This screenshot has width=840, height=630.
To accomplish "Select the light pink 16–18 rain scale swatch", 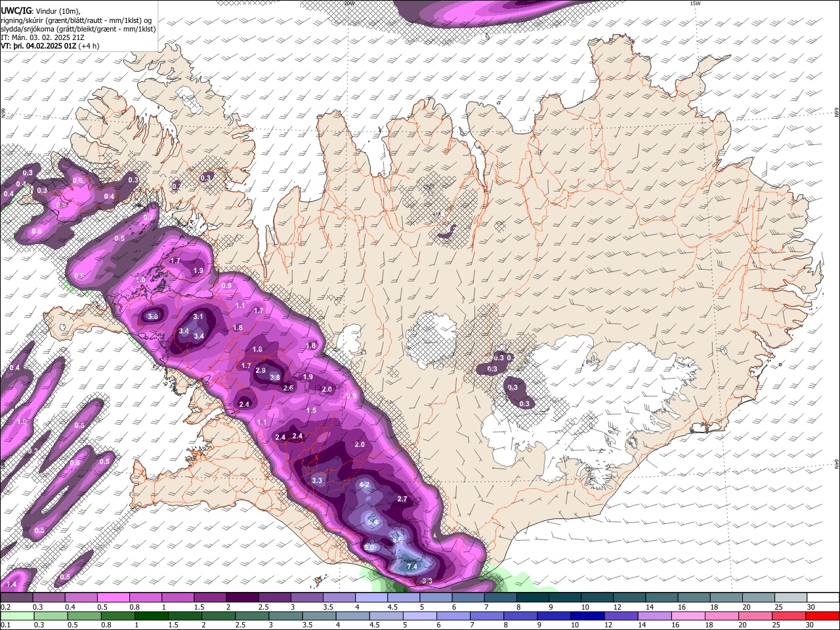I will 688,616.
